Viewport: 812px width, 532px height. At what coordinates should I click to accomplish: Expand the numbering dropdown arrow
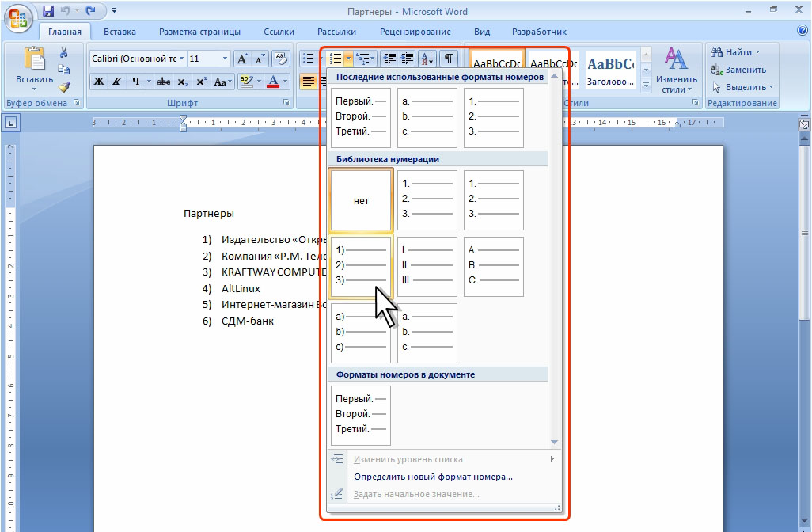[x=348, y=59]
